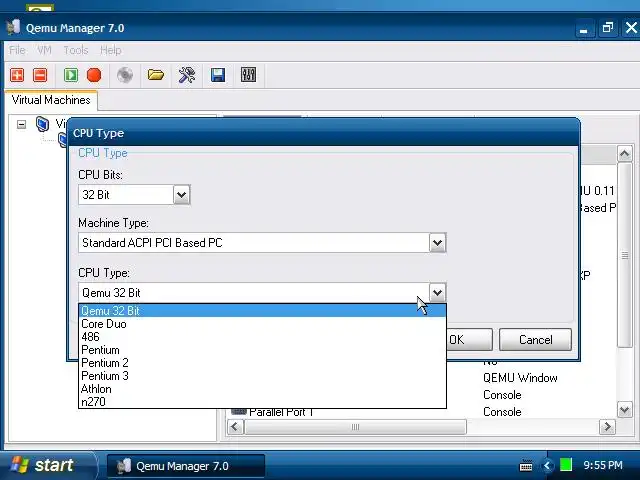Click the horizontal scrollbar thumb
Screen dimensions: 640x480
tap(355, 427)
